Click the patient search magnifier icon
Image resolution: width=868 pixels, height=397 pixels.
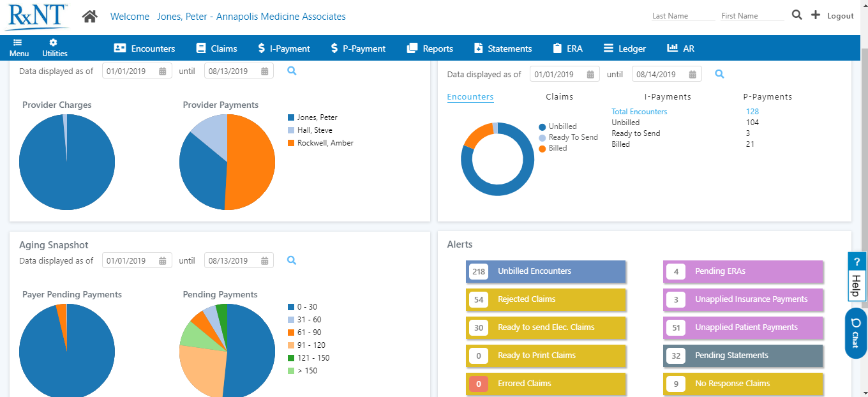(x=797, y=15)
